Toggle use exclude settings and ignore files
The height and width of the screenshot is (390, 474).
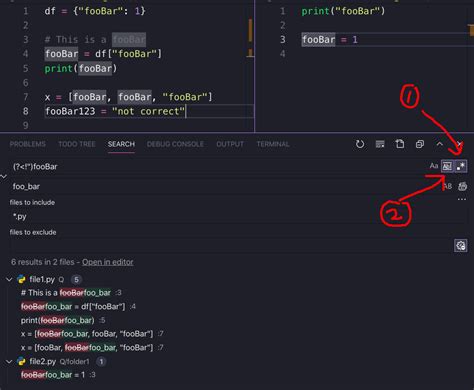tap(461, 246)
